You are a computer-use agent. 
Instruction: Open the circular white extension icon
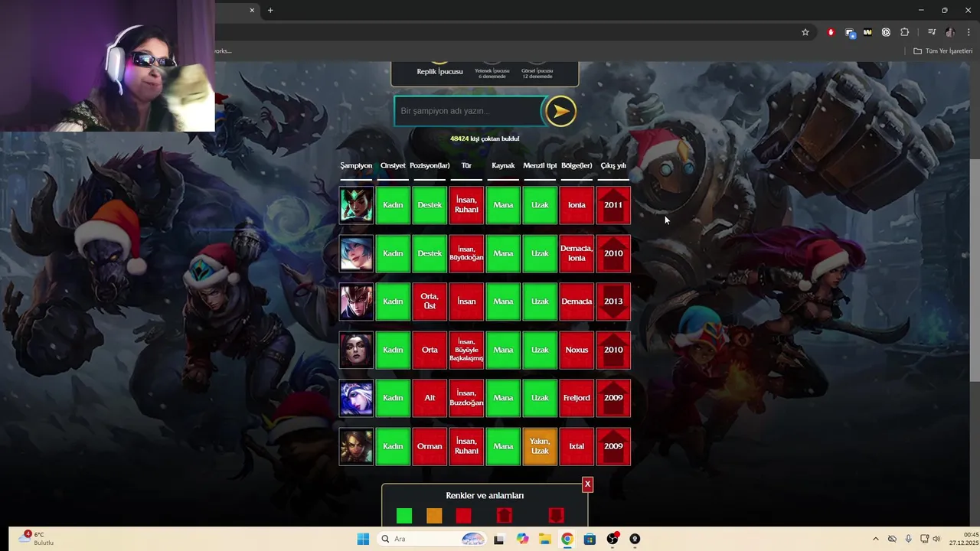[x=886, y=32]
